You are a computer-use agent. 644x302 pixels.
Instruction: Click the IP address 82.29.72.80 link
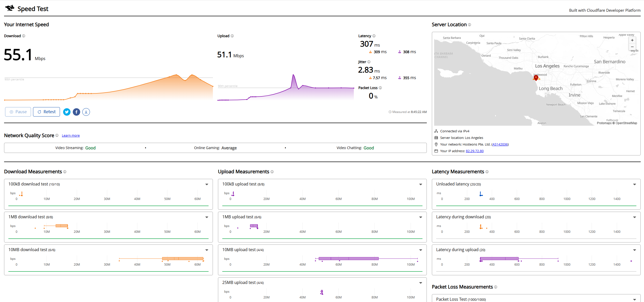pos(475,151)
